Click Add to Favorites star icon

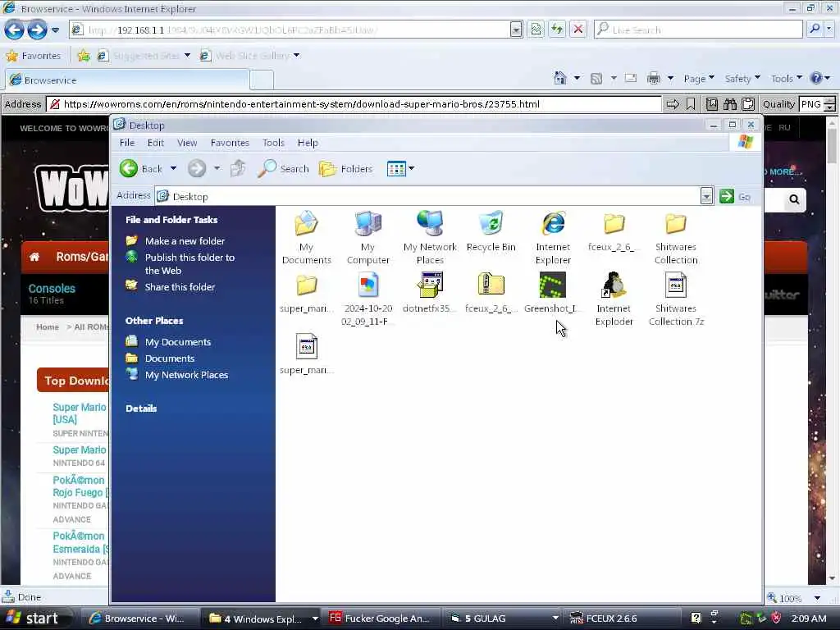[x=84, y=55]
